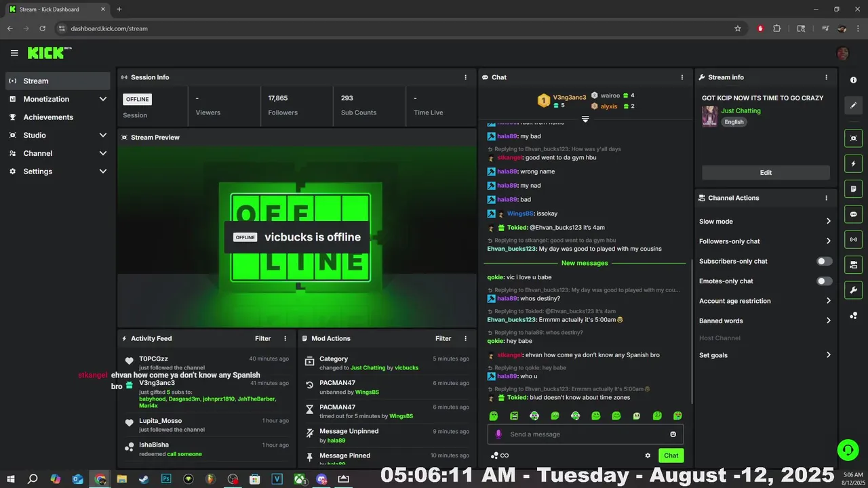Viewport: 868px width, 488px height.
Task: Open Banned words arrow
Action: 828,321
